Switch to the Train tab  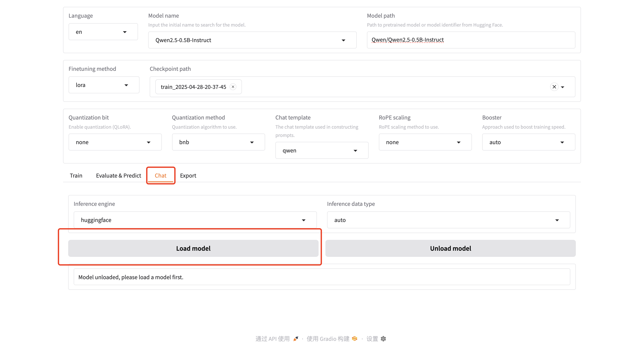[x=76, y=175]
